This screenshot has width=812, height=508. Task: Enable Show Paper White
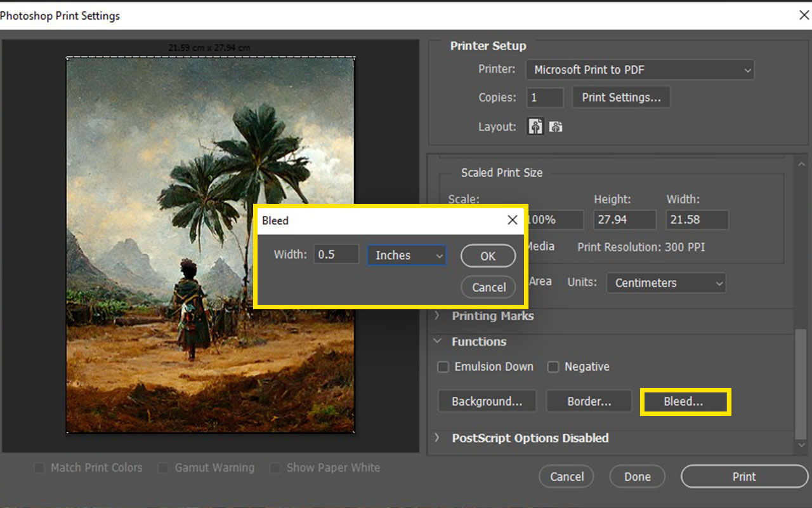pyautogui.click(x=275, y=468)
